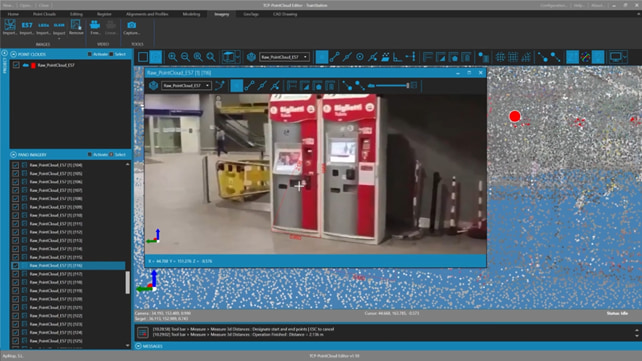The image size is (642, 361).
Task: Click the RGB color mode icon
Action: pyautogui.click(x=585, y=57)
